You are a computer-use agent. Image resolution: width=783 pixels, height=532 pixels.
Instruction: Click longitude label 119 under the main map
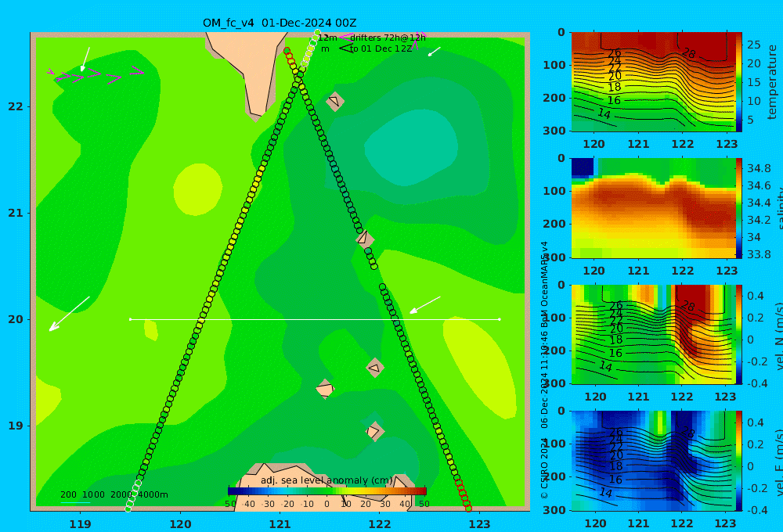pos(81,524)
